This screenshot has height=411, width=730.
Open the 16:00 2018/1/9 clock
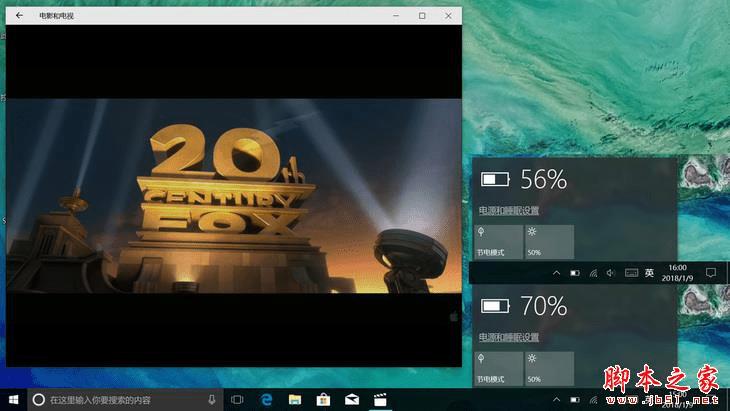pos(677,273)
